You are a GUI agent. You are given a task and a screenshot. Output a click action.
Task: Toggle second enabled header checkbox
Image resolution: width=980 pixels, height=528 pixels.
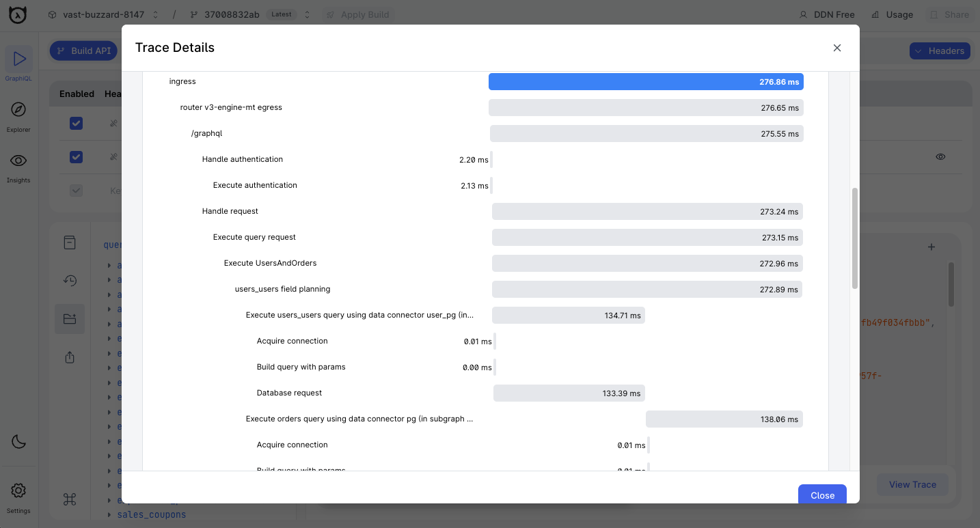(76, 157)
